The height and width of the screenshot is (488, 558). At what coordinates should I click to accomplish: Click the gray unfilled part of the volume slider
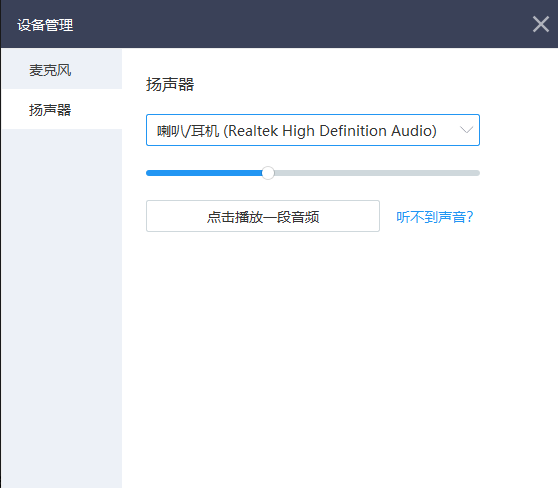(x=377, y=173)
